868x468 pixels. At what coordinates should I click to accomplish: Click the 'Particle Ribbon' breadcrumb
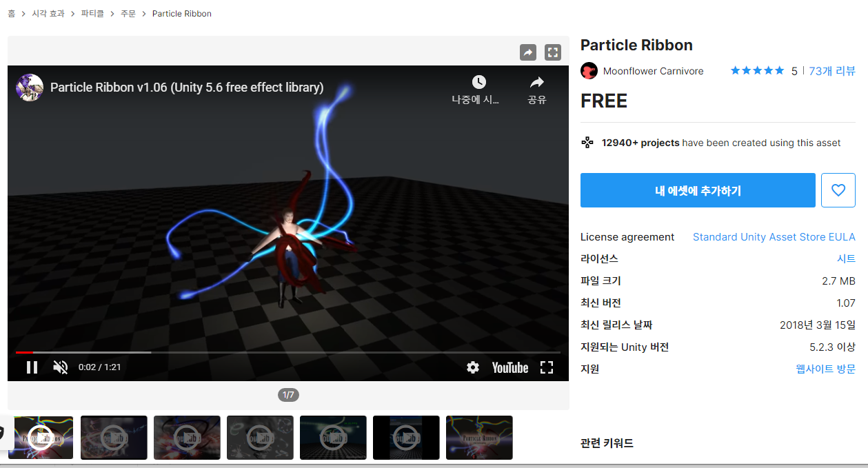182,14
